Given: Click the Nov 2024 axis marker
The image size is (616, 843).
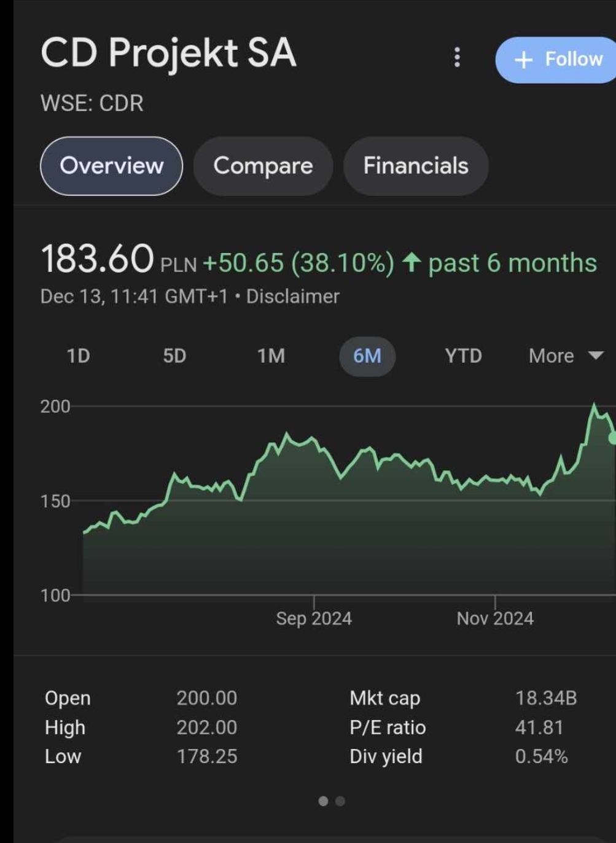Looking at the screenshot, I should pyautogui.click(x=495, y=618).
